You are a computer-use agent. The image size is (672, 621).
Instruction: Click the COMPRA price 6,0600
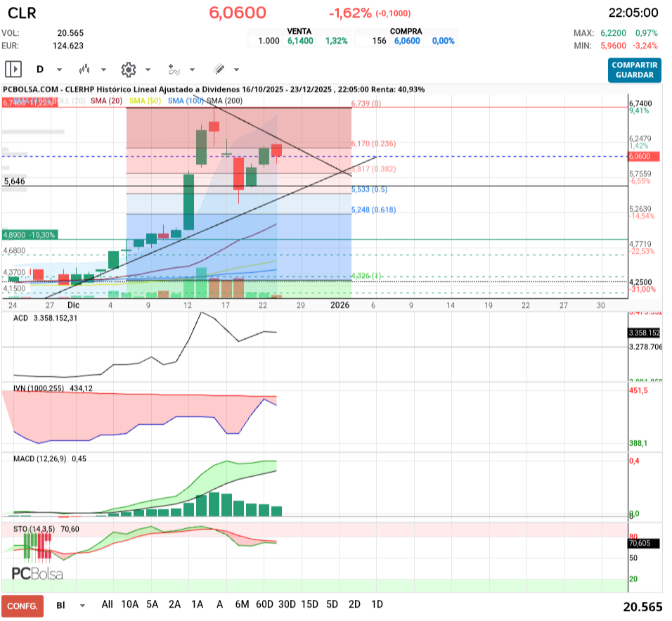point(407,41)
